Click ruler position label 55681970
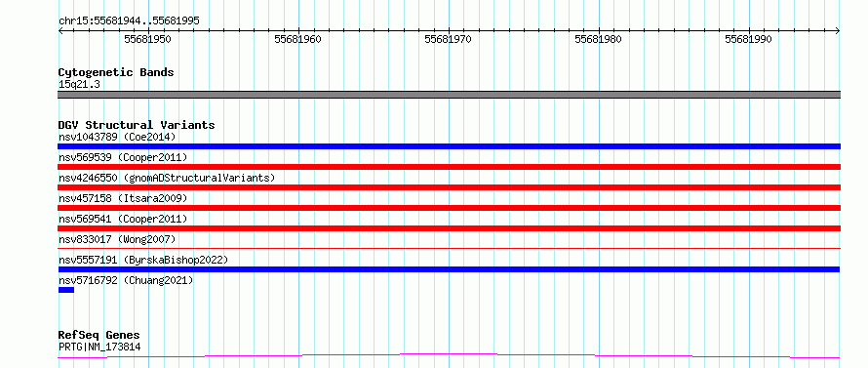 (x=449, y=39)
